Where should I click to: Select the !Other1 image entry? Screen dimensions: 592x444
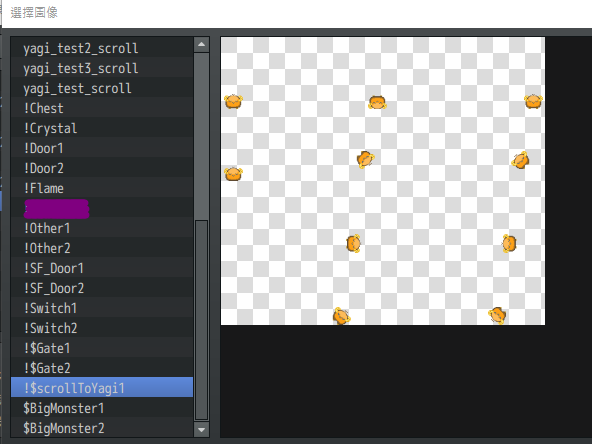click(102, 228)
